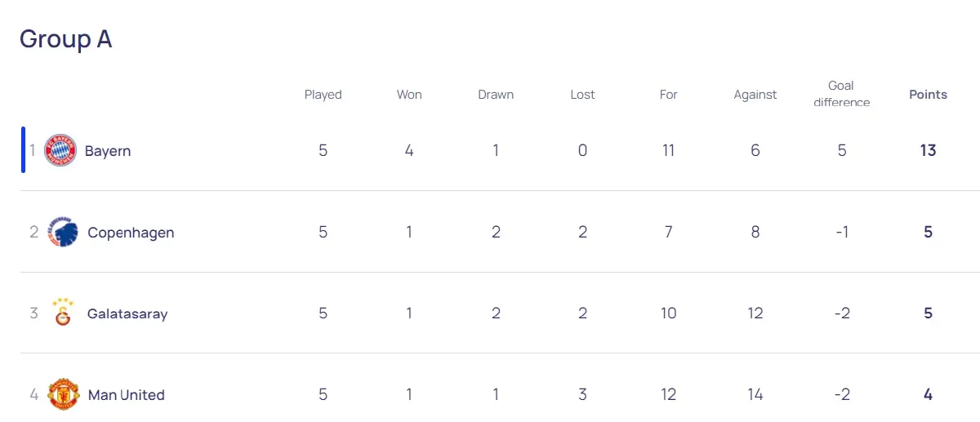Image resolution: width=980 pixels, height=422 pixels.
Task: Click the Goal difference column header
Action: tap(841, 94)
